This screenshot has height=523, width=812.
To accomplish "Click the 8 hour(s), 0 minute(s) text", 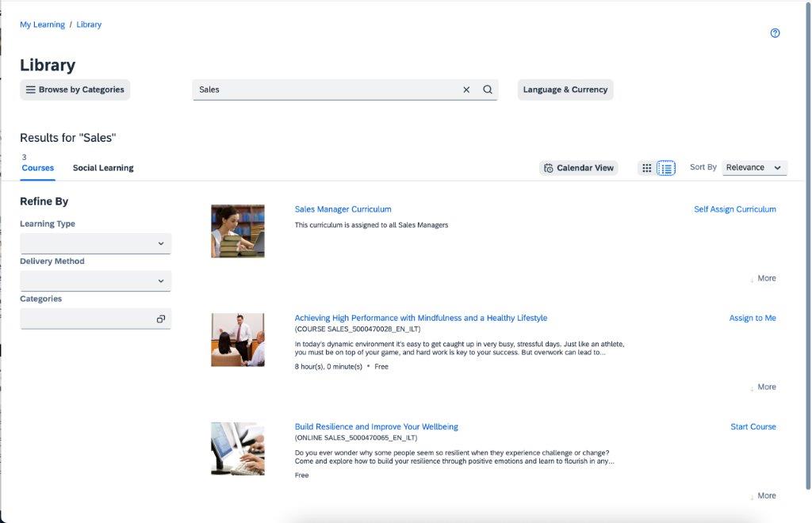I will [x=328, y=366].
